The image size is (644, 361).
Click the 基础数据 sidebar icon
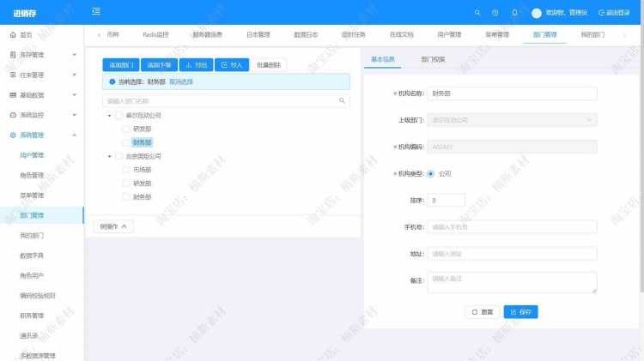[13, 95]
